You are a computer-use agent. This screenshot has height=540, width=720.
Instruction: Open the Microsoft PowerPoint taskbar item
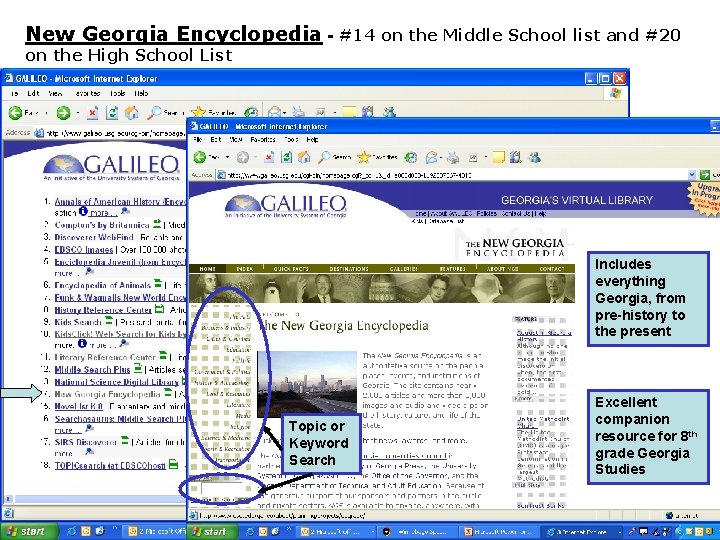pyautogui.click(x=498, y=532)
